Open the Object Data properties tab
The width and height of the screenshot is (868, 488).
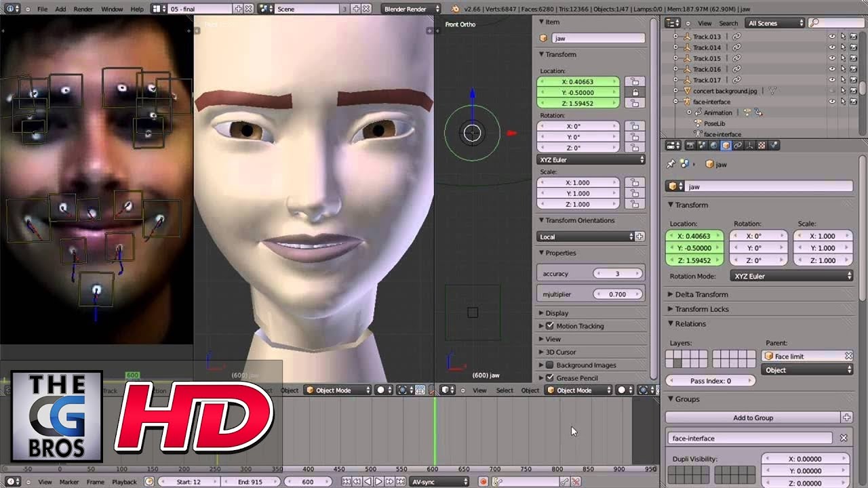coord(750,145)
